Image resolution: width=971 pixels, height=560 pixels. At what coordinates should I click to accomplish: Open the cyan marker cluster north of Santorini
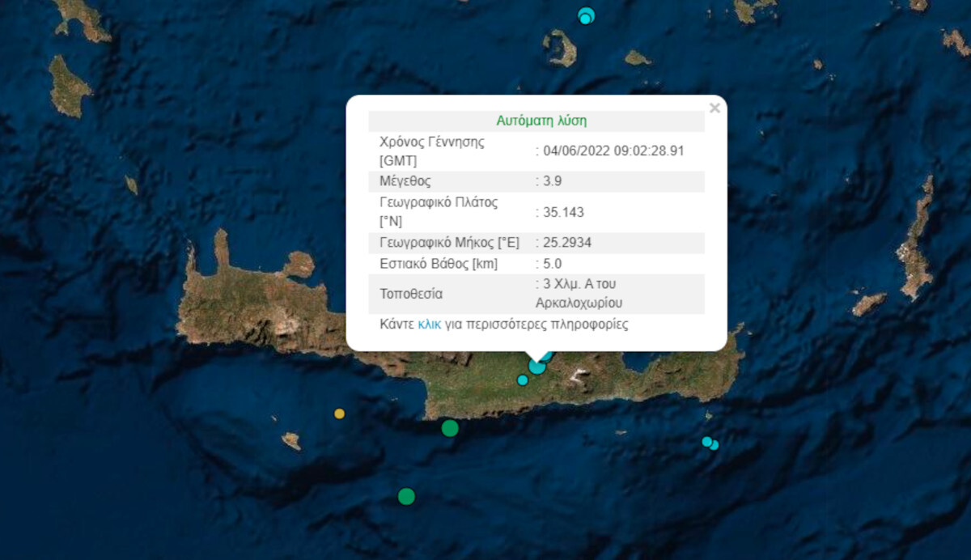pyautogui.click(x=586, y=15)
